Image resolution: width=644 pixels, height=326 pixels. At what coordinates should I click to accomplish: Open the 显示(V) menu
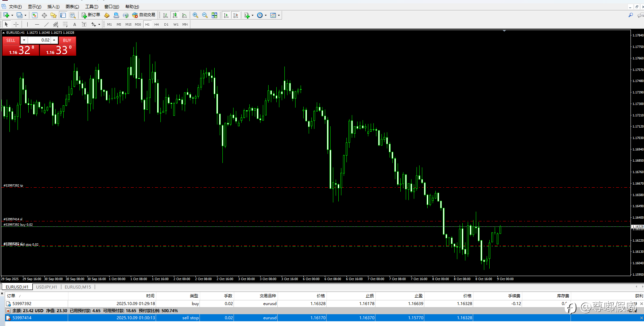pyautogui.click(x=34, y=7)
